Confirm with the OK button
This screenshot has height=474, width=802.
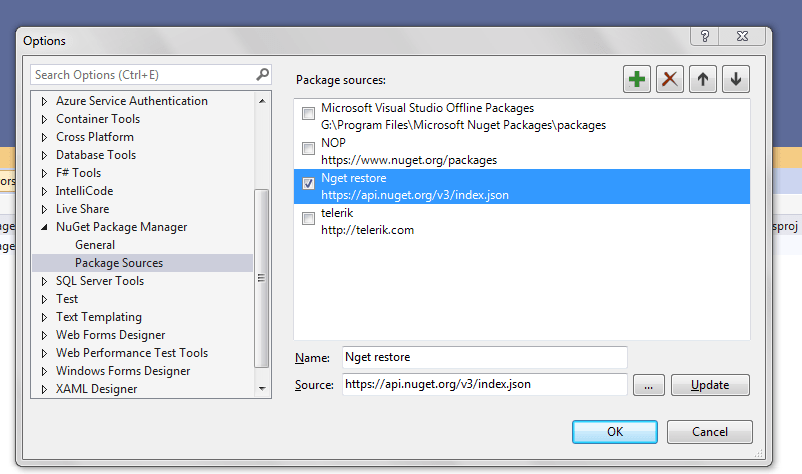coord(614,432)
